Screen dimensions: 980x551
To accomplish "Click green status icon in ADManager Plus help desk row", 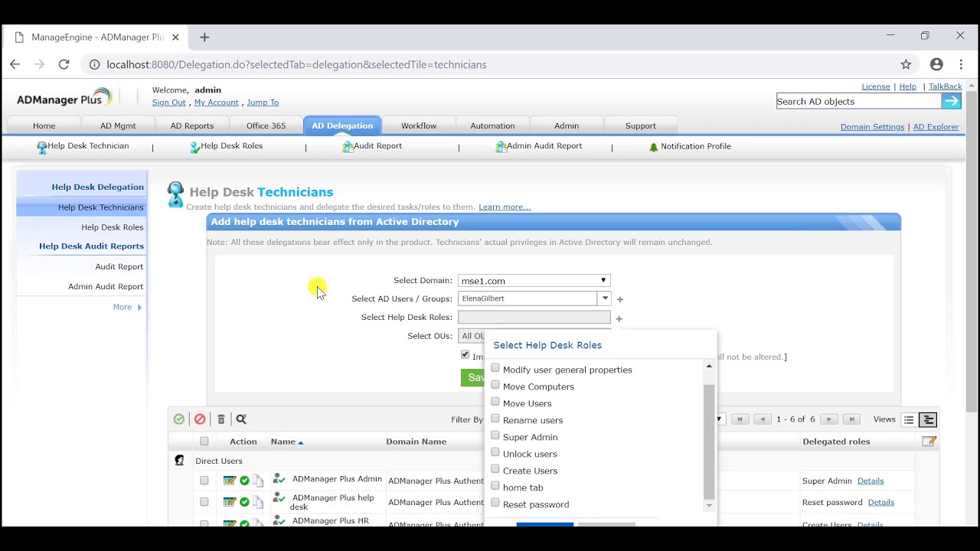I will coord(244,502).
